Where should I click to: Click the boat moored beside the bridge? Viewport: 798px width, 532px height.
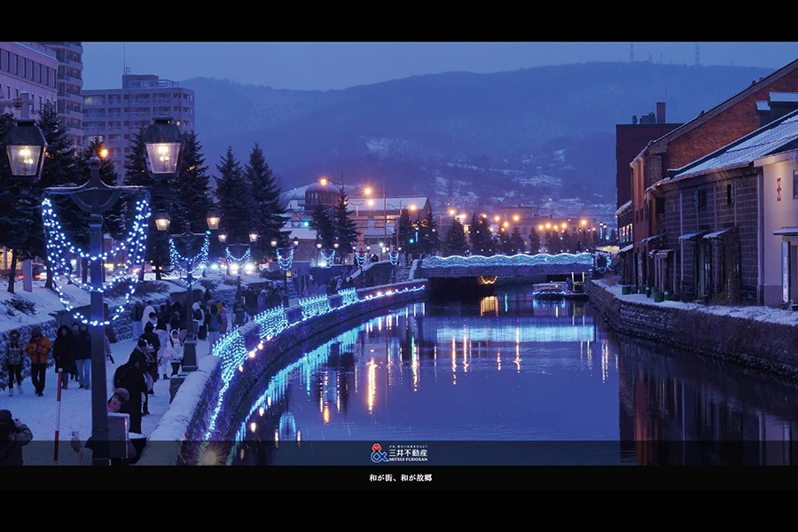[552, 289]
